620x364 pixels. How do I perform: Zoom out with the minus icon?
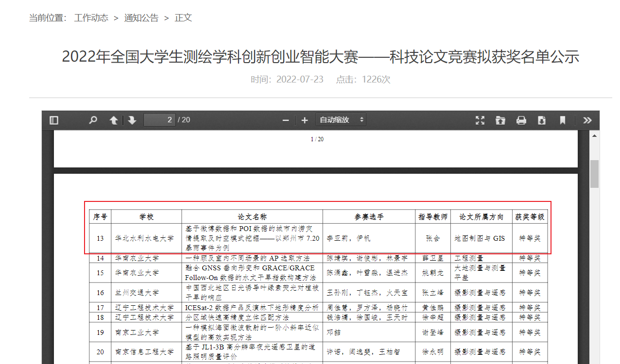pyautogui.click(x=286, y=120)
